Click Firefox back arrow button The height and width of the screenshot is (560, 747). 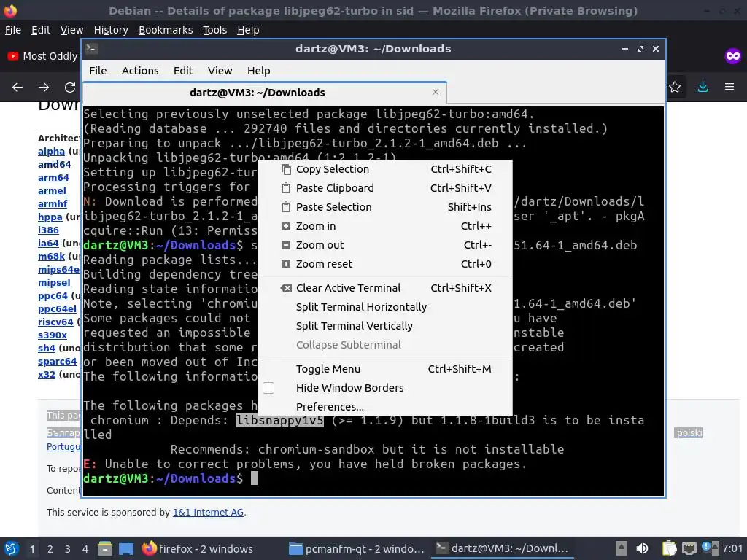pos(18,87)
